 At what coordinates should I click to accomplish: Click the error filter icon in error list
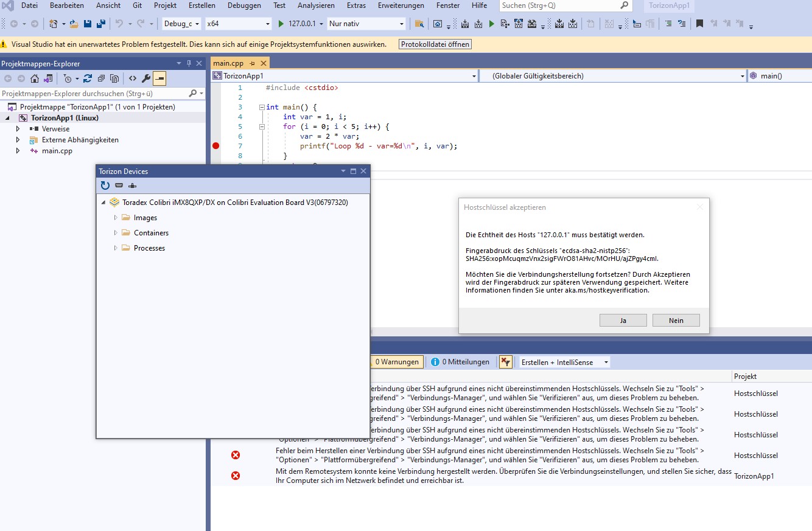[x=505, y=362]
